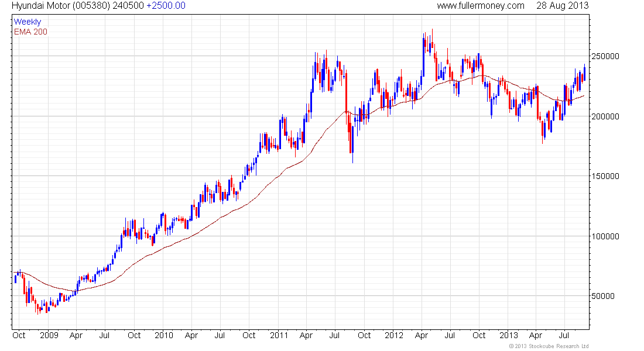Viewport: 644px width, 351px height.
Task: Click the 2010 year label on time axis
Action: click(164, 335)
